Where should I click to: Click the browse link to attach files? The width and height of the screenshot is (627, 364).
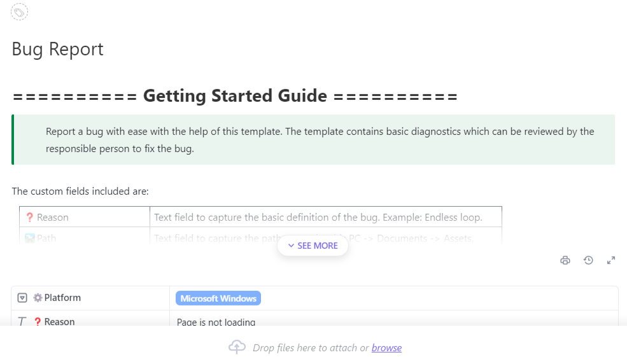(386, 347)
